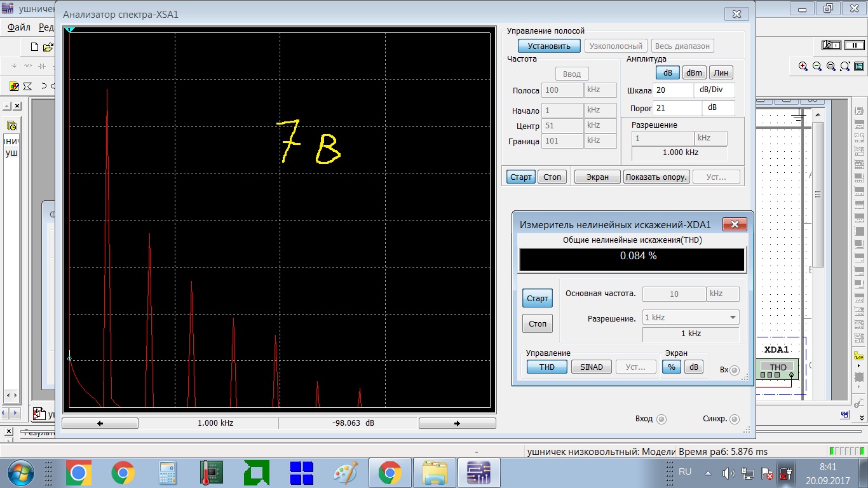
Task: Click the Экран button in spectrum analyzer
Action: pos(597,177)
